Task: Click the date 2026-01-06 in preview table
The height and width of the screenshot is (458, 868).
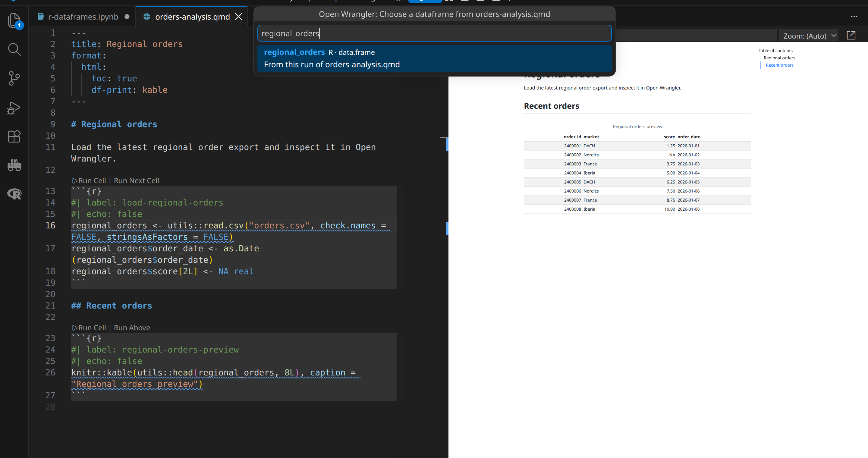Action: click(688, 191)
